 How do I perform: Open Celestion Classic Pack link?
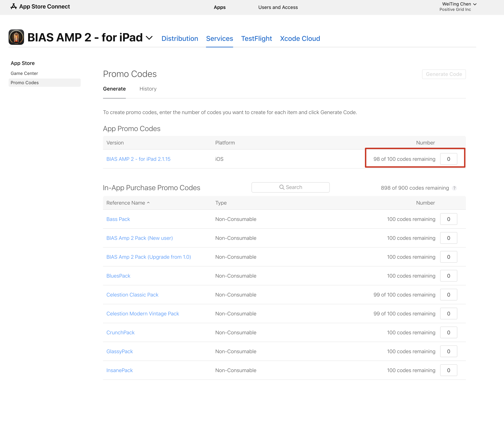pyautogui.click(x=132, y=295)
